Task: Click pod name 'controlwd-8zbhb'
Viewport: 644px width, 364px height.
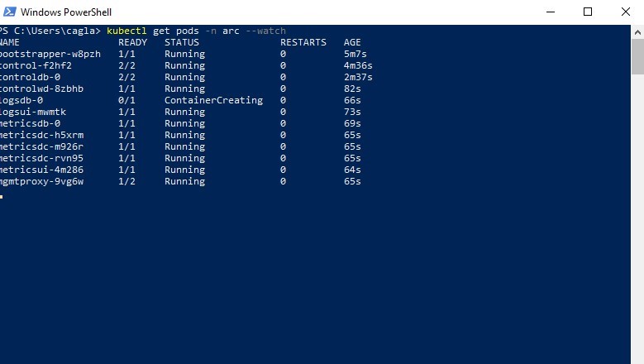Action: click(41, 89)
